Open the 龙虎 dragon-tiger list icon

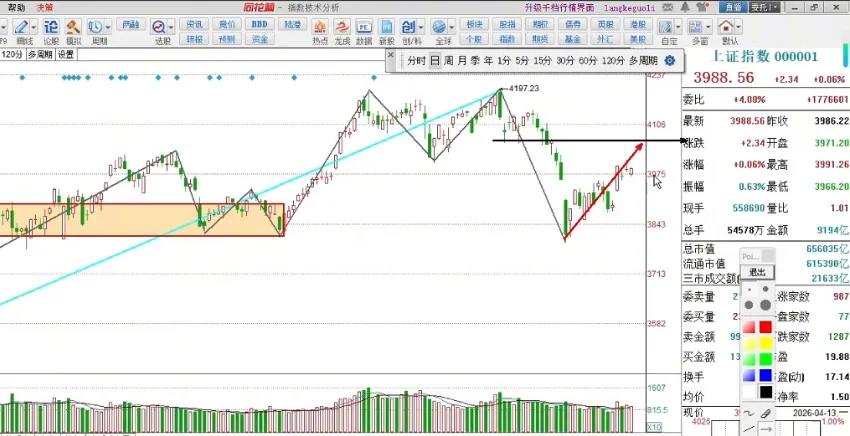[x=342, y=27]
